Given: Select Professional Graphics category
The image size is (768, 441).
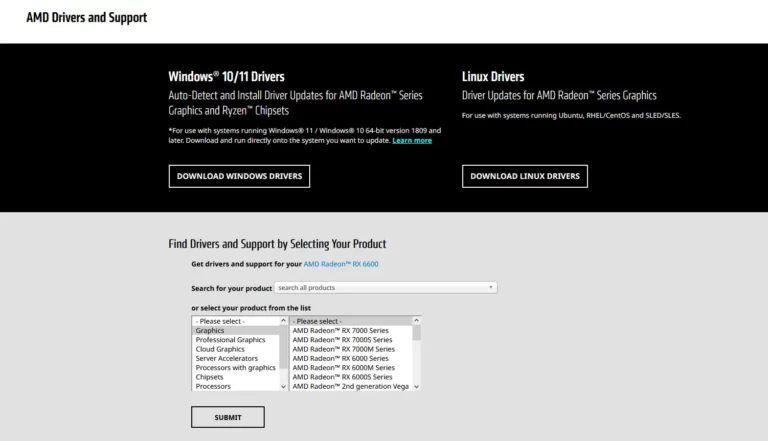Looking at the screenshot, I should [236, 340].
